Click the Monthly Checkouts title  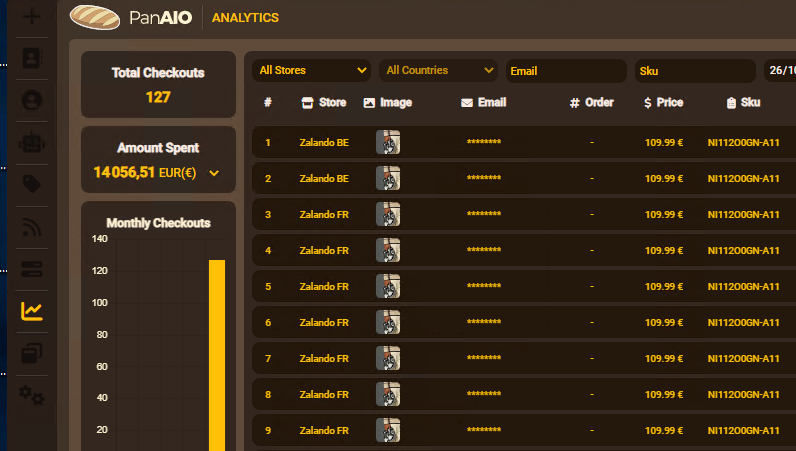pos(158,223)
